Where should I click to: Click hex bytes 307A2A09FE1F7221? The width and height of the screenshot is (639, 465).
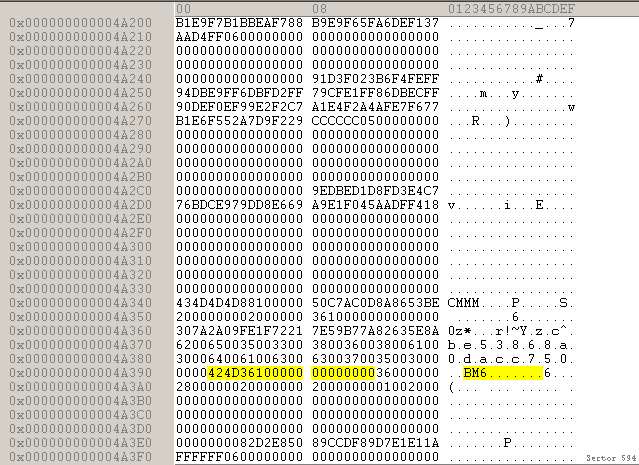238,330
